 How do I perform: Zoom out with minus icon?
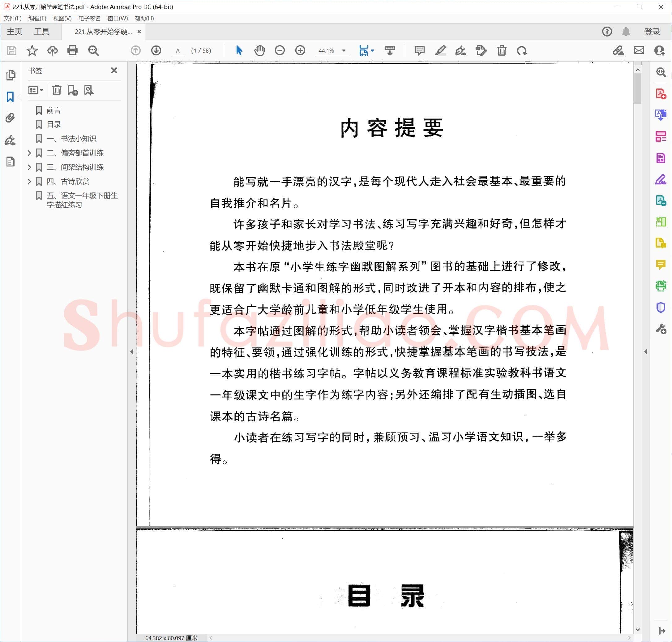point(280,51)
